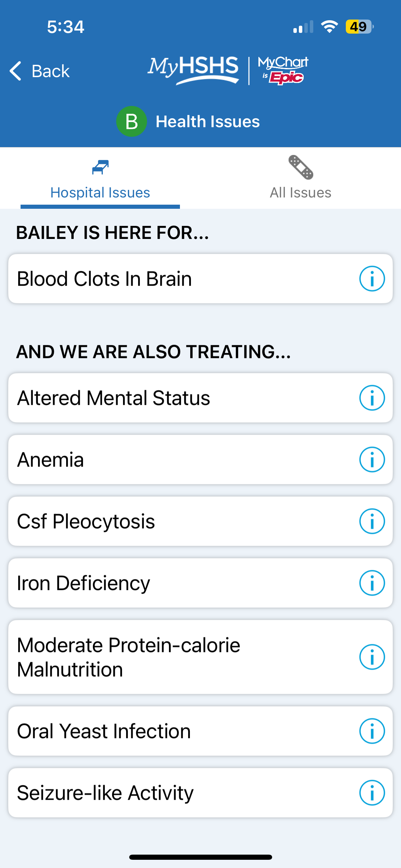401x868 pixels.
Task: Tap the bandage icon
Action: (x=301, y=167)
